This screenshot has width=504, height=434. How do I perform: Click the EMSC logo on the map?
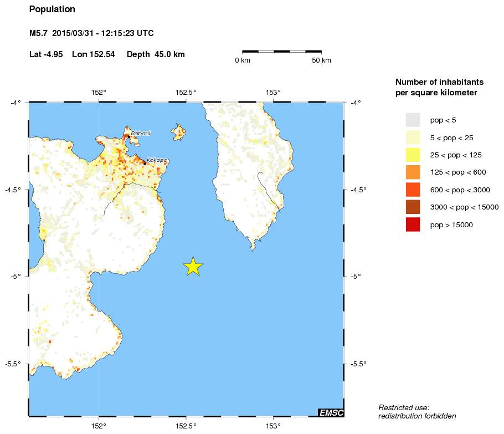click(x=331, y=412)
